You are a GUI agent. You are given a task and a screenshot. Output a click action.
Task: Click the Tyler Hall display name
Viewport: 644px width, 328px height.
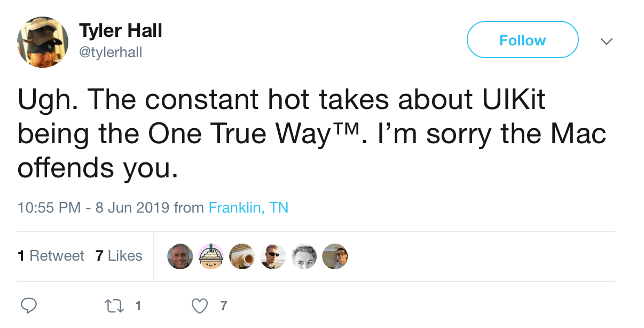click(121, 31)
